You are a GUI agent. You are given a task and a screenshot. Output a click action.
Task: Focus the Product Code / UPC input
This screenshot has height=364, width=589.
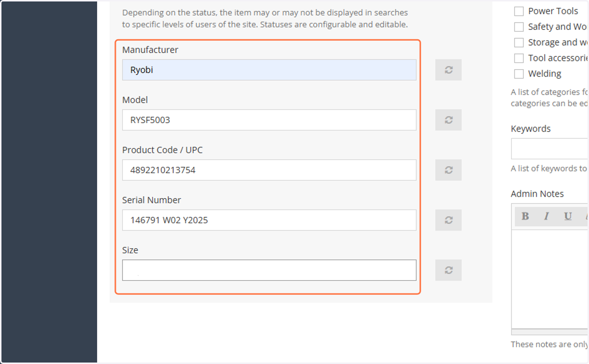[269, 170]
